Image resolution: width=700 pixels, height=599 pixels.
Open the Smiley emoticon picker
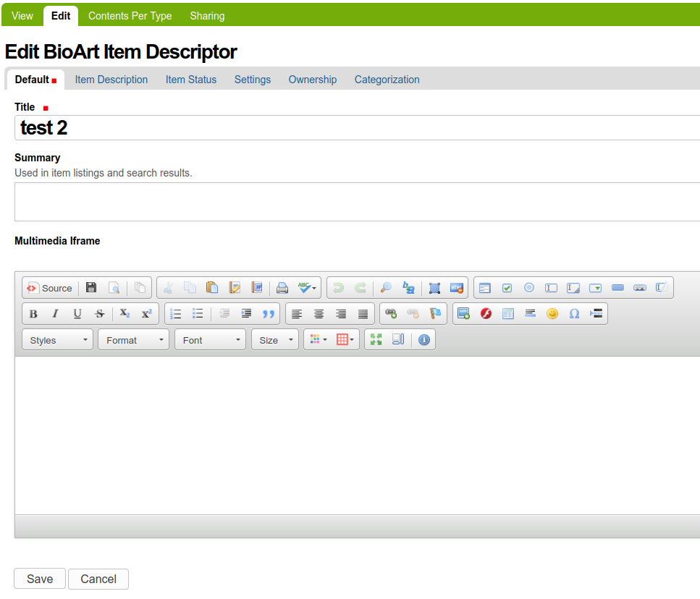click(x=552, y=314)
